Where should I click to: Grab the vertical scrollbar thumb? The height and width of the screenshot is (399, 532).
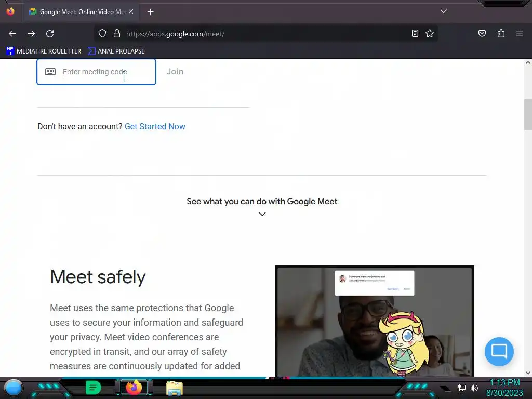[x=528, y=114]
